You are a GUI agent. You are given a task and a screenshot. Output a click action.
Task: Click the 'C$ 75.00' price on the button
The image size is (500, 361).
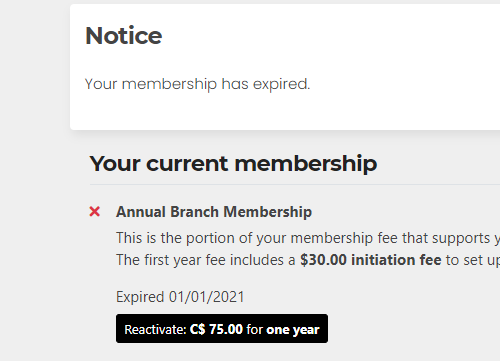(216, 329)
